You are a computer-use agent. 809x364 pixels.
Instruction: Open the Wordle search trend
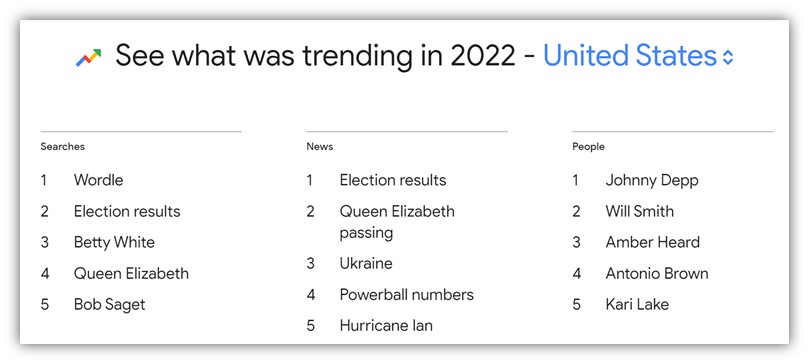pos(99,180)
